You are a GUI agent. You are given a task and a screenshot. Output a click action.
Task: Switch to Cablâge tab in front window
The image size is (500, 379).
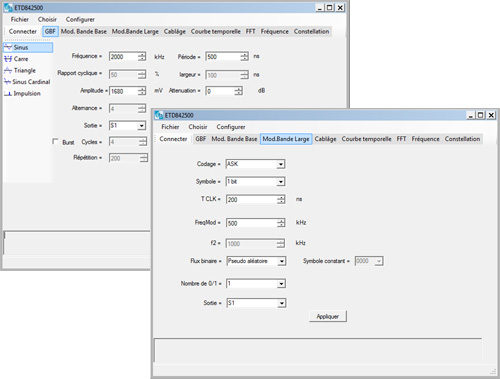point(325,139)
